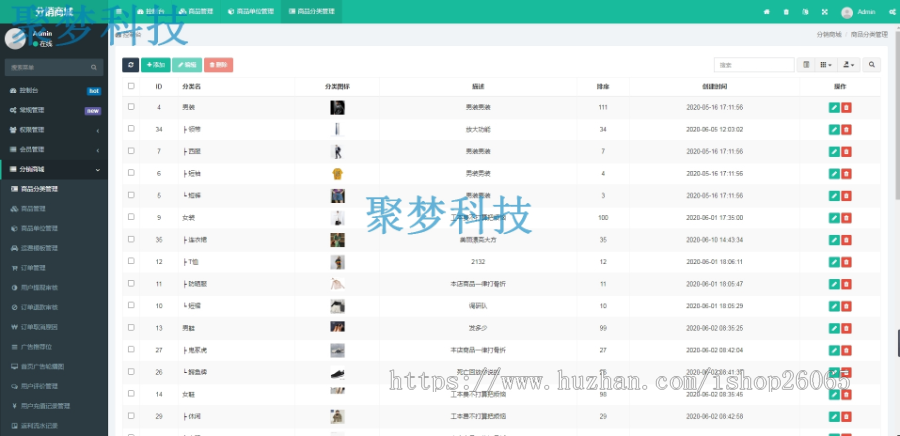
Task: Click the yellow T-shirt thumbnail in ID 6 row
Action: [x=338, y=174]
